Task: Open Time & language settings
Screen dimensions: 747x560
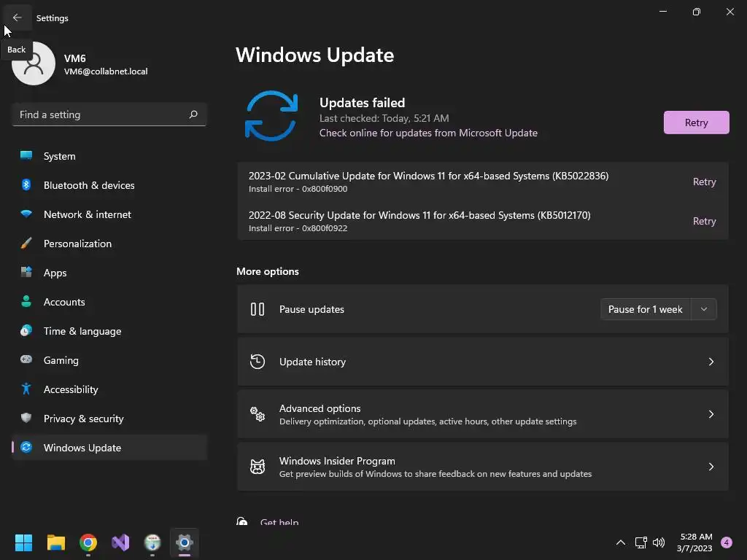Action: pyautogui.click(x=109, y=330)
